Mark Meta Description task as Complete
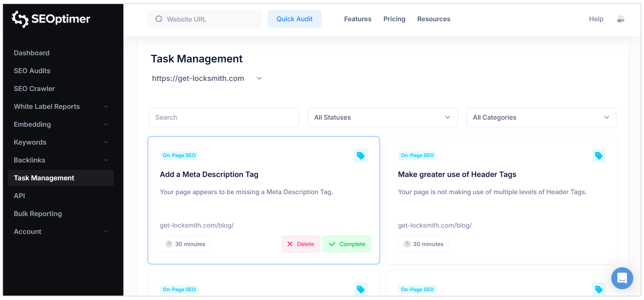The image size is (644, 300). coord(347,244)
